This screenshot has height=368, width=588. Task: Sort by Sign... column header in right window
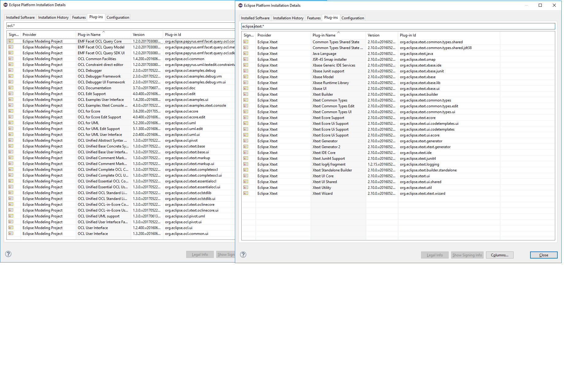(249, 35)
